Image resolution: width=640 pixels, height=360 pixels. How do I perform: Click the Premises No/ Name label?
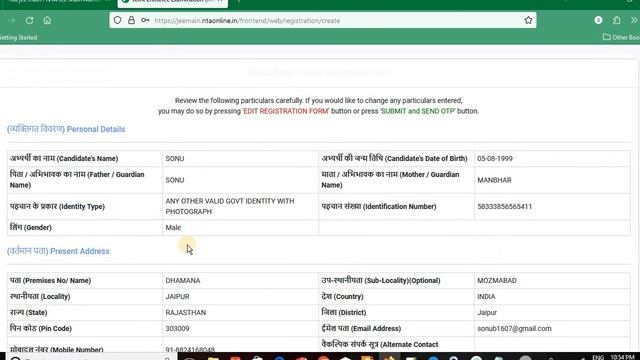click(x=50, y=280)
